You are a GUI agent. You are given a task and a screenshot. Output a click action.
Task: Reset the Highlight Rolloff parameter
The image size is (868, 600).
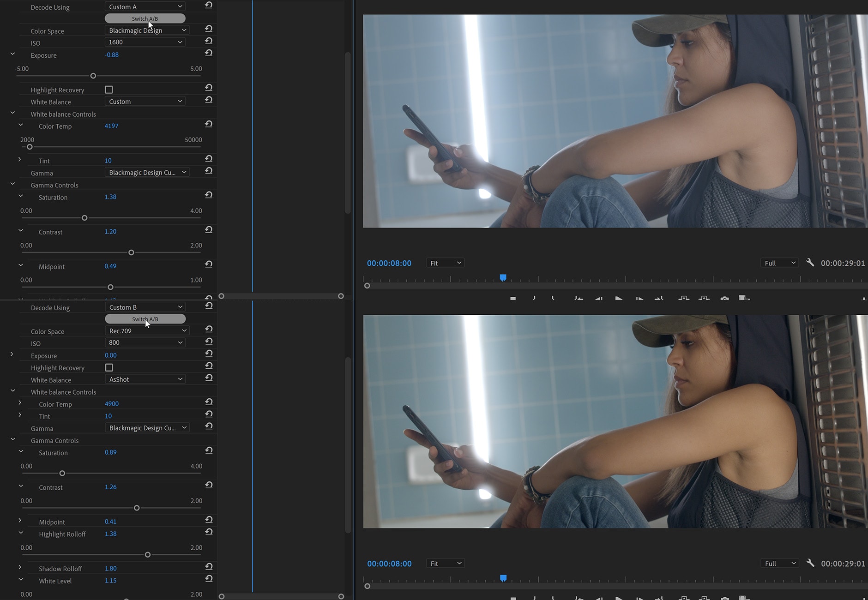pos(209,532)
